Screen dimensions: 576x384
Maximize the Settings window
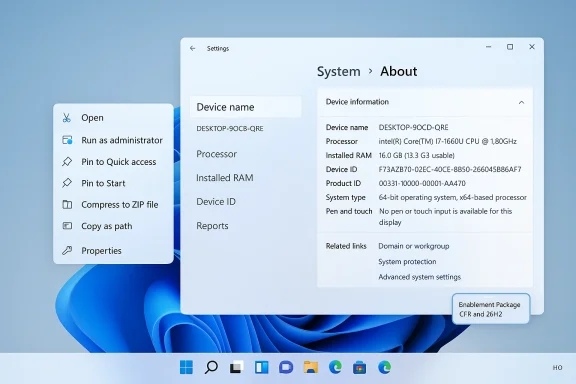coord(510,47)
